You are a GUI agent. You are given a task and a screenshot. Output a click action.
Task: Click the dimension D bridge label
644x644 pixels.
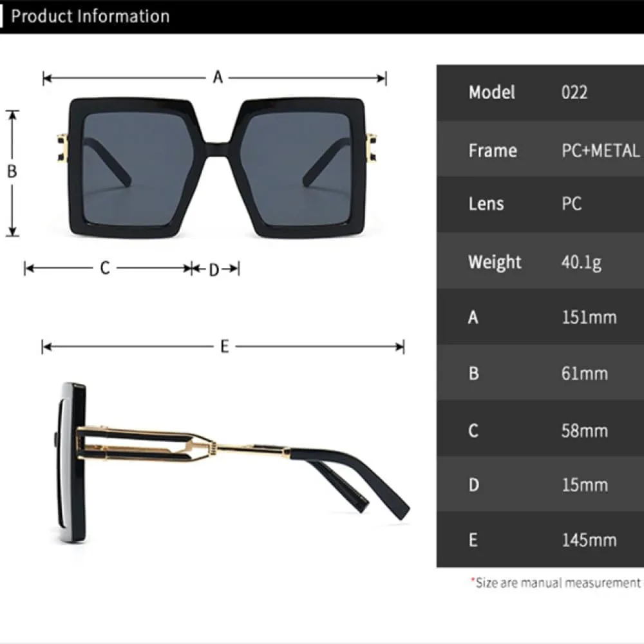click(214, 270)
